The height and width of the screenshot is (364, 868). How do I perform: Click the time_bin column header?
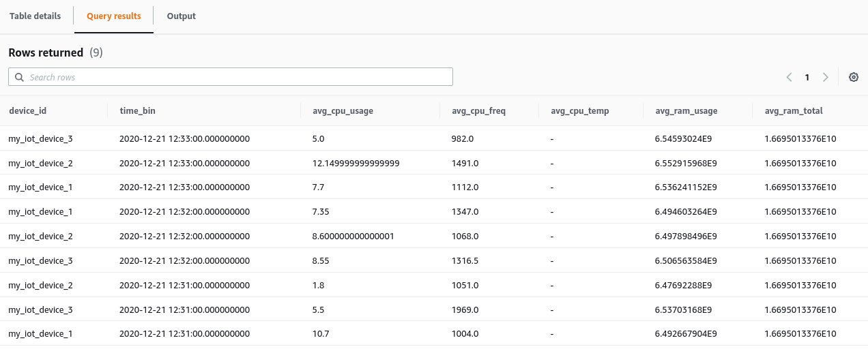[x=137, y=110]
